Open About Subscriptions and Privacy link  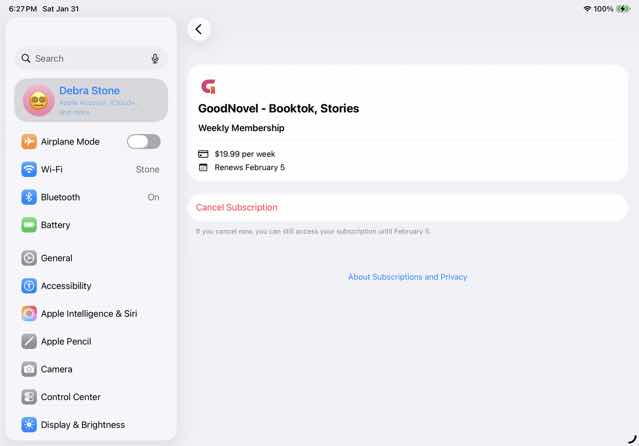(407, 277)
